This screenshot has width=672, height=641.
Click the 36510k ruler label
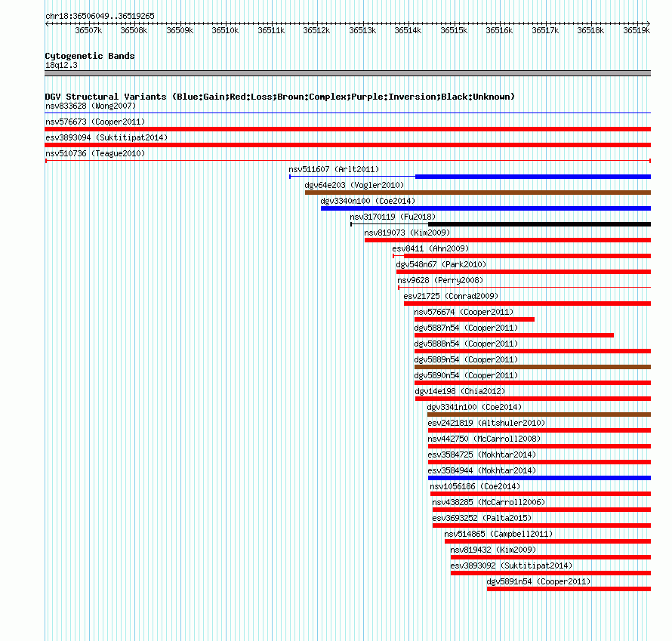point(226,30)
